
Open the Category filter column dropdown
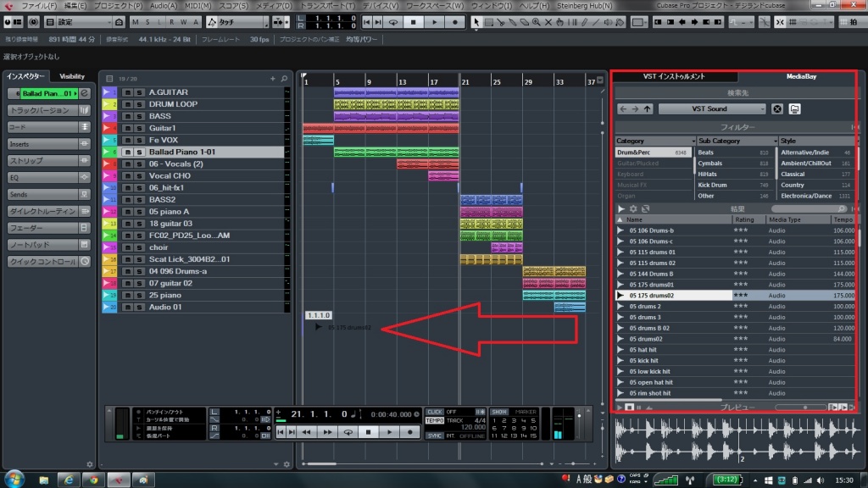coord(692,141)
